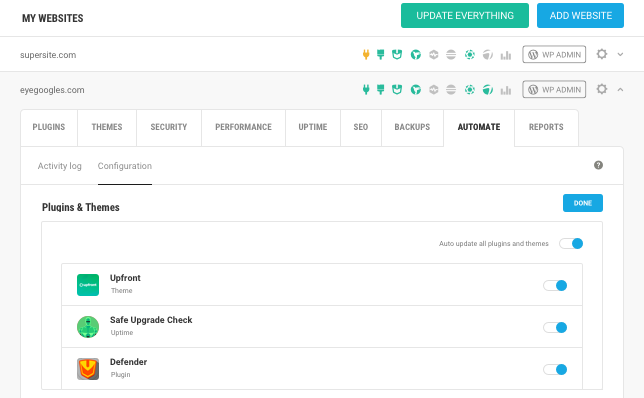This screenshot has width=644, height=398.
Task: Open WP Admin for eyegoogles.com
Action: 554,89
